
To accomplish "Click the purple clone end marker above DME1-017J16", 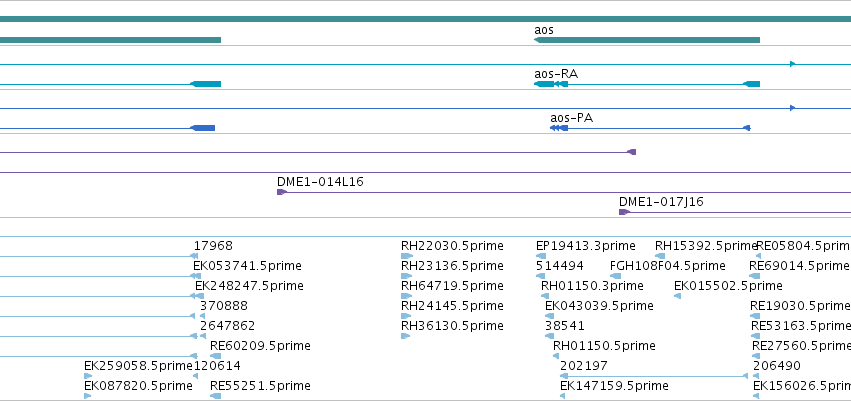I will click(631, 152).
